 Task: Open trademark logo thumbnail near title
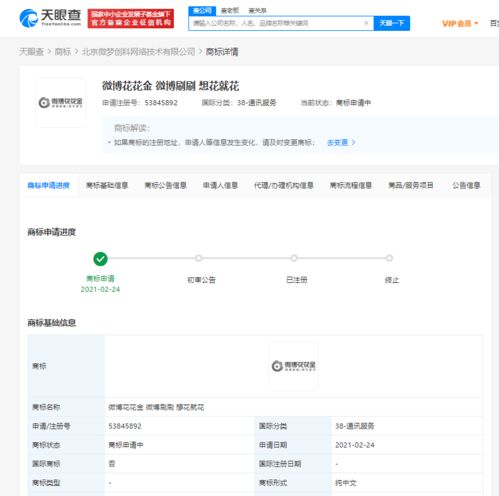click(61, 103)
